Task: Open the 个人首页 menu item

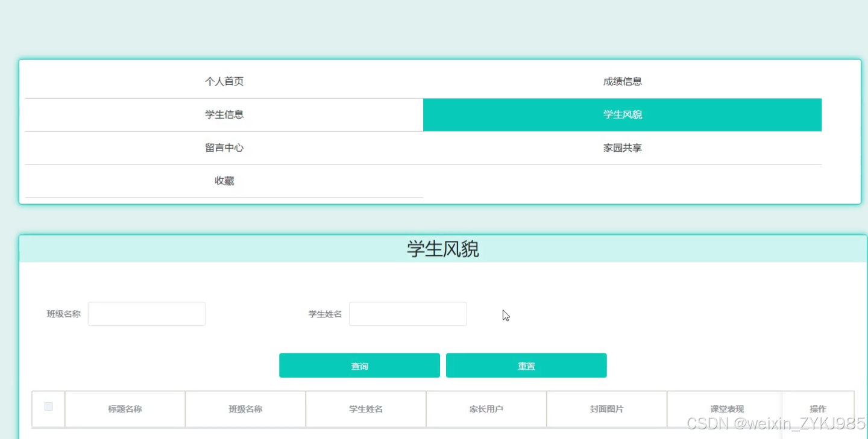Action: [224, 82]
